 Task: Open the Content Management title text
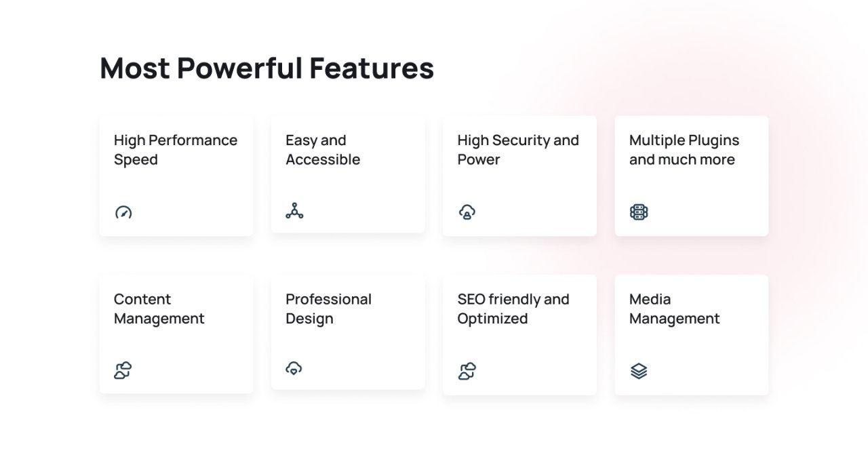pyautogui.click(x=159, y=309)
